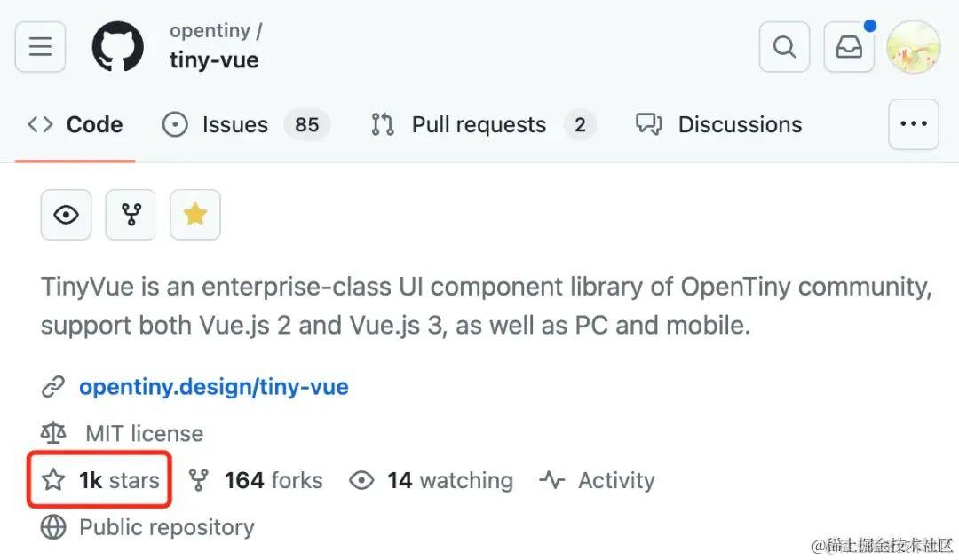The image size is (959, 560).
Task: Open the 1k stars list
Action: click(x=100, y=480)
